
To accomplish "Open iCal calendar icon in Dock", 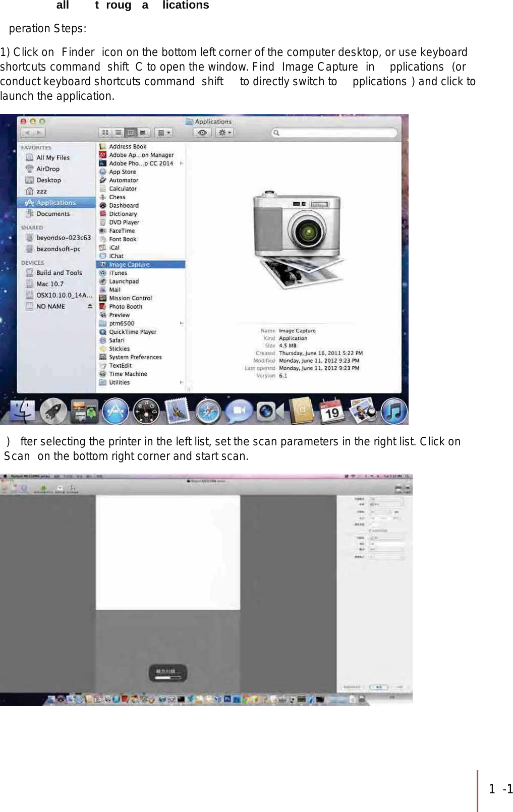I will (331, 410).
